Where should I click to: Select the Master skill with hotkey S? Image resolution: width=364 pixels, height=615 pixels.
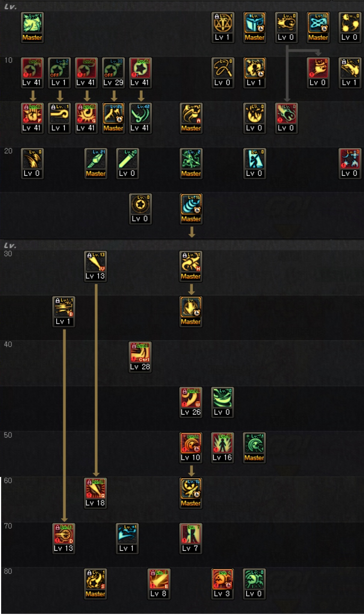(x=95, y=580)
